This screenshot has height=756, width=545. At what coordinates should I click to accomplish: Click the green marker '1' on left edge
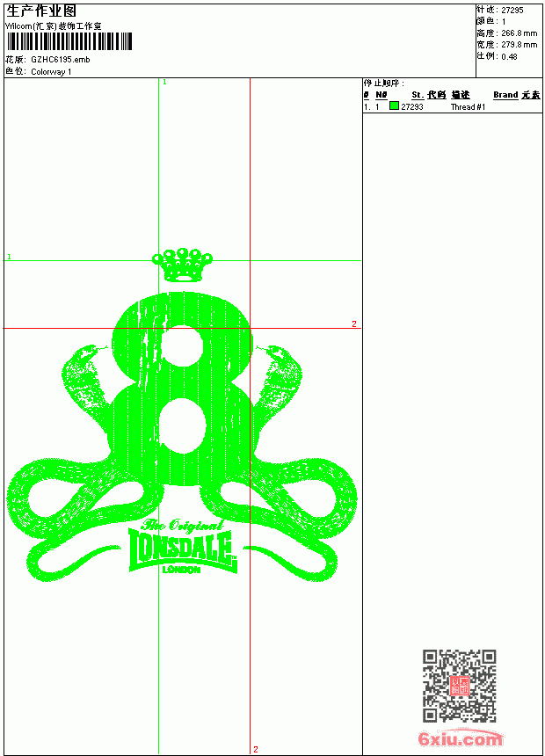click(9, 257)
